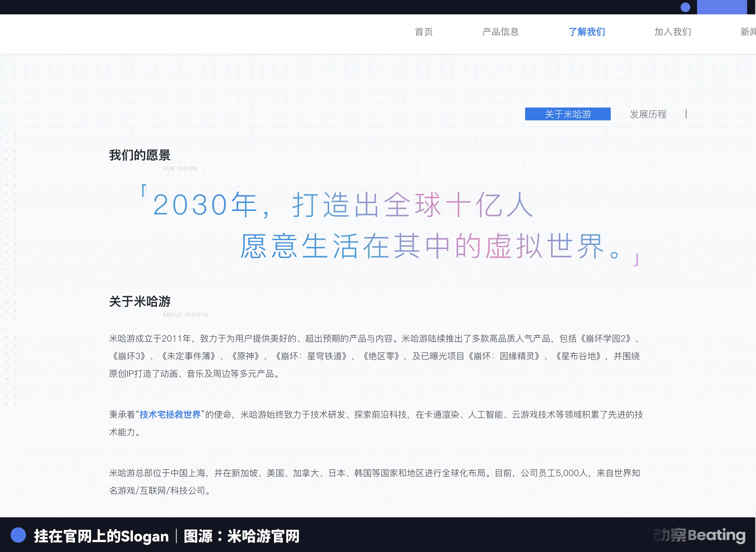The height and width of the screenshot is (552, 756).
Task: Open the 首页 navigation item
Action: pos(424,32)
